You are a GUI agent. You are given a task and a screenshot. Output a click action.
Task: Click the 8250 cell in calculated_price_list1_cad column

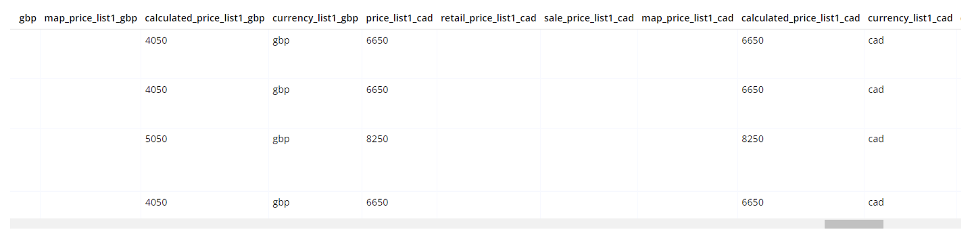click(753, 139)
